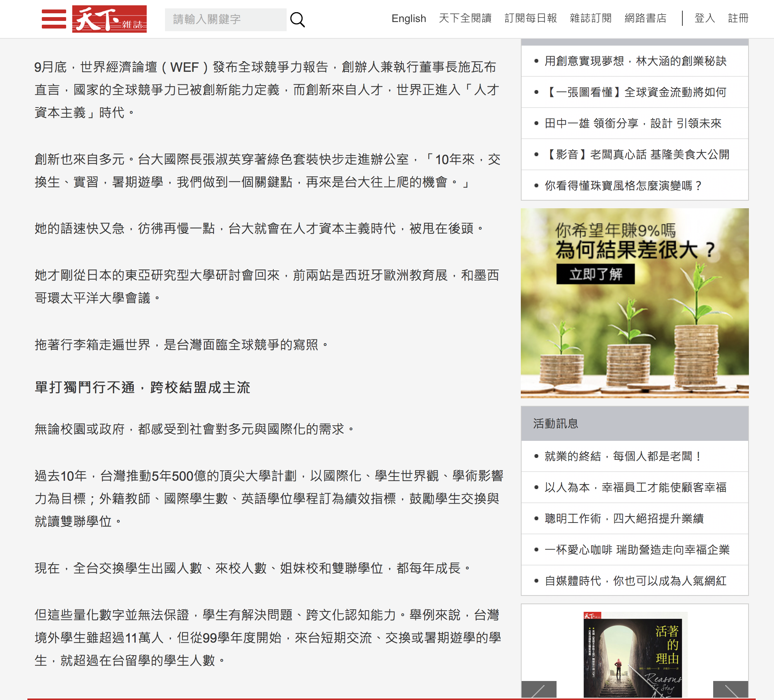Click the carousel previous arrow
Viewport: 774px width, 700px height.
pyautogui.click(x=539, y=690)
